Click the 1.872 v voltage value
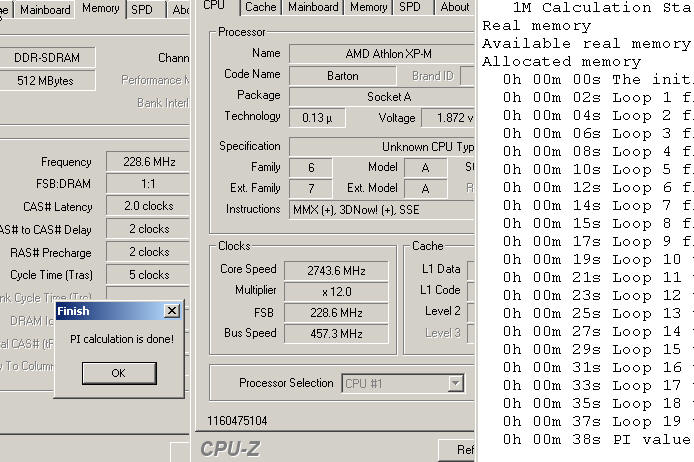The image size is (694, 462). (448, 118)
